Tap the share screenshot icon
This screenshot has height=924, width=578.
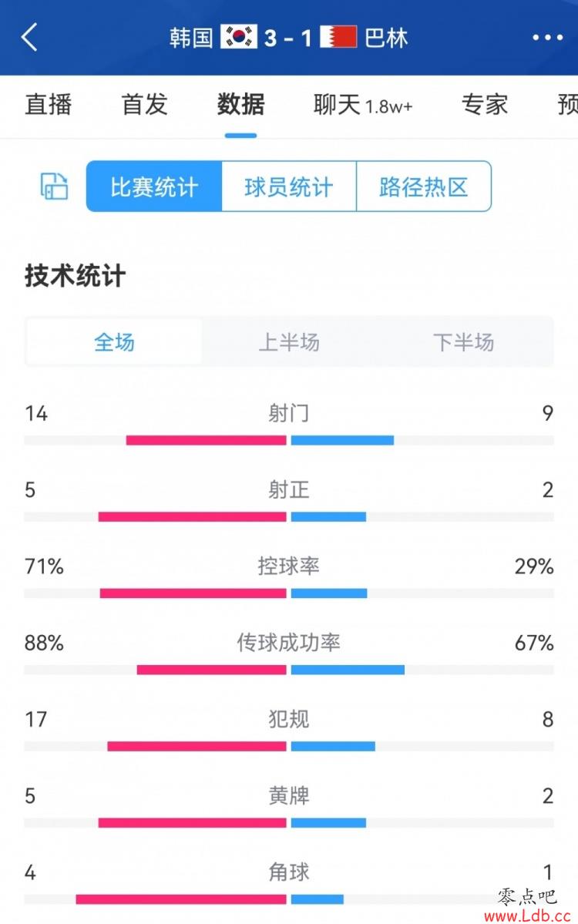point(54,186)
